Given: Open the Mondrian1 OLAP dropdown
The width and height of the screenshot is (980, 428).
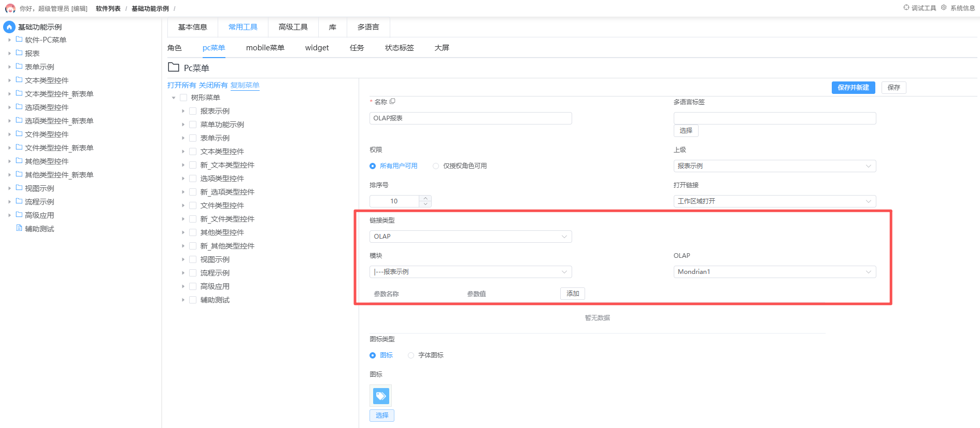Looking at the screenshot, I should 775,272.
